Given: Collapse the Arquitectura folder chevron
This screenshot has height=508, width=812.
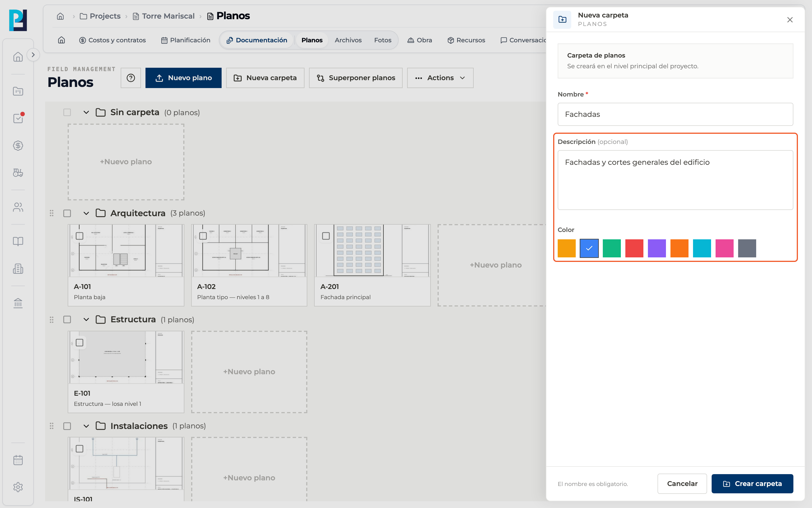Looking at the screenshot, I should pos(86,213).
